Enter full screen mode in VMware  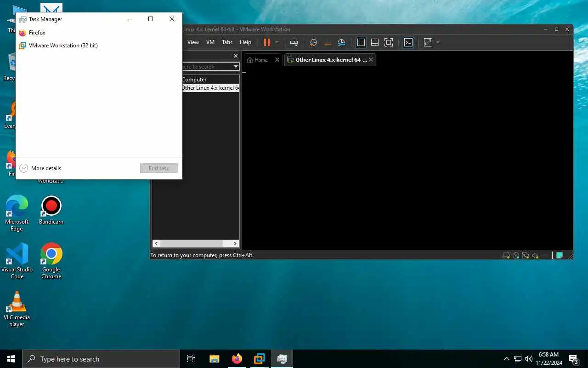point(389,42)
